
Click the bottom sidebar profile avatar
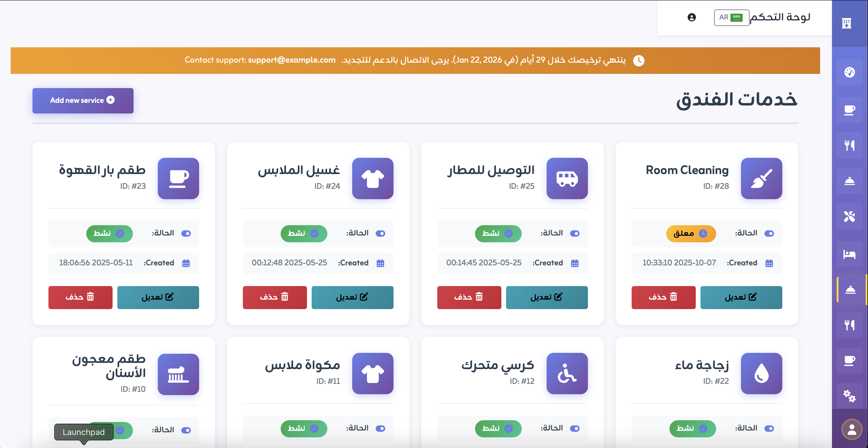(851, 429)
